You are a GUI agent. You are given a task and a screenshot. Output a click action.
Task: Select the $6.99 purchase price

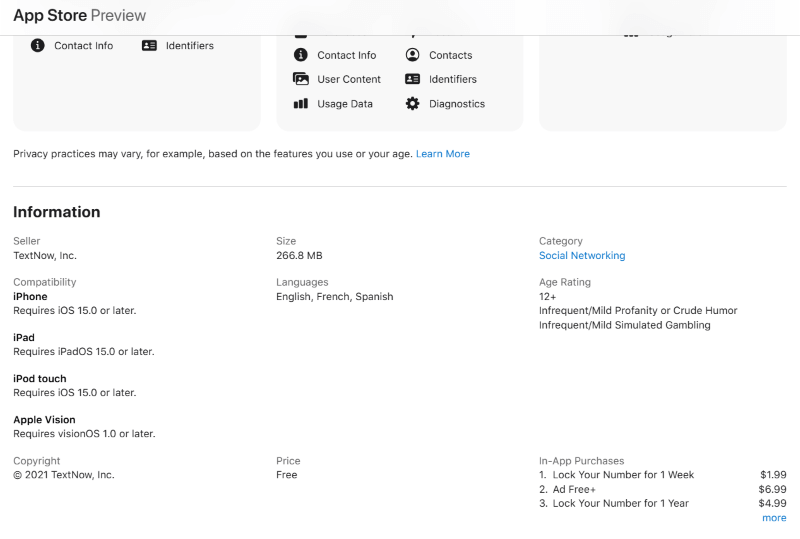(772, 489)
